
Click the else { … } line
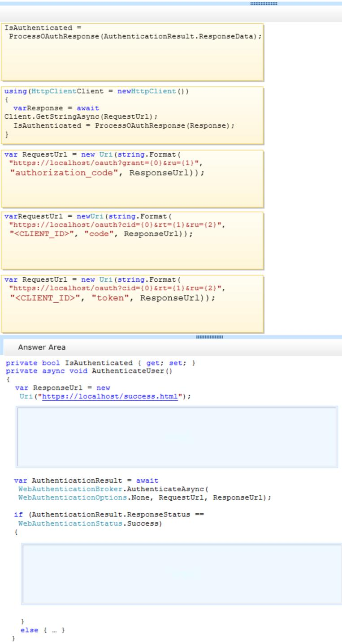[x=43, y=630]
